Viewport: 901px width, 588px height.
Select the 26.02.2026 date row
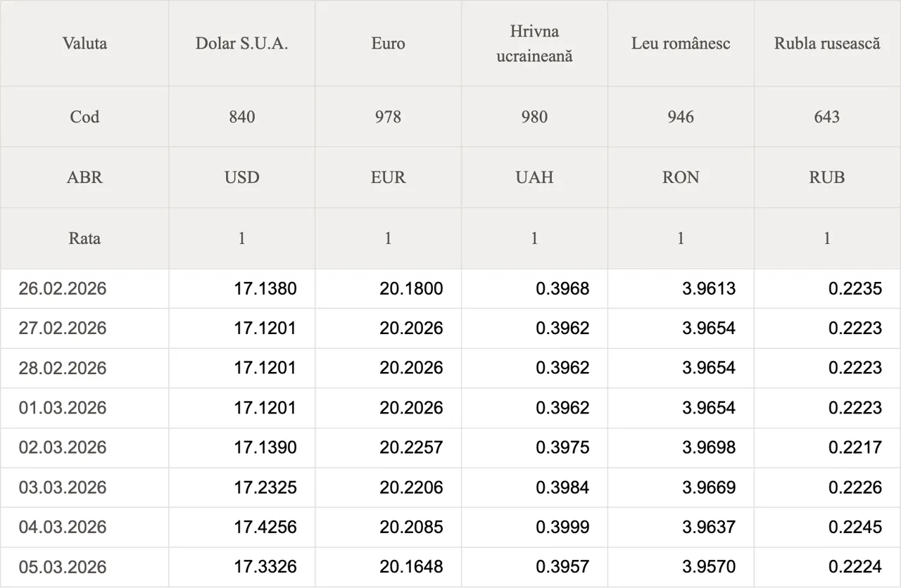[63, 288]
